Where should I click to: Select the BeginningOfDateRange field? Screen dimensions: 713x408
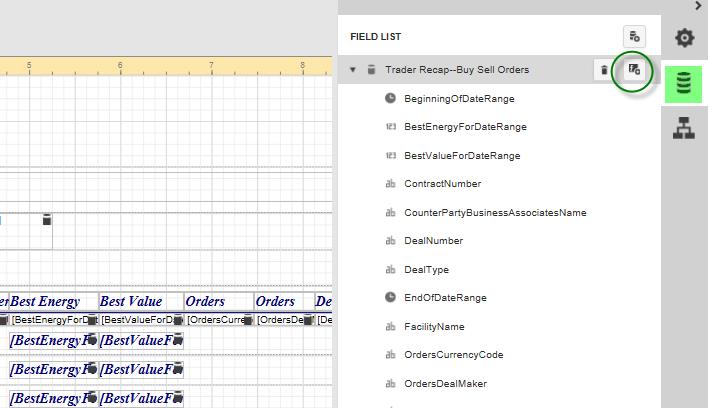(x=459, y=99)
